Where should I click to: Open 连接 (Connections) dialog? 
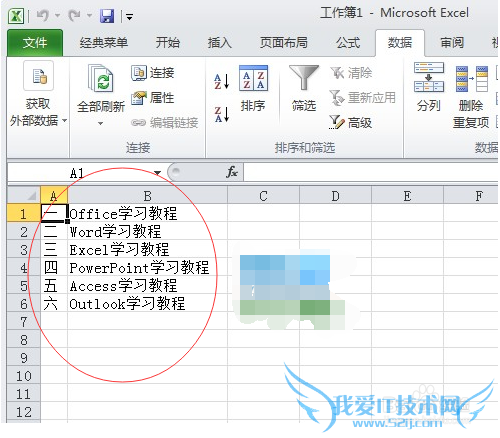coord(153,73)
